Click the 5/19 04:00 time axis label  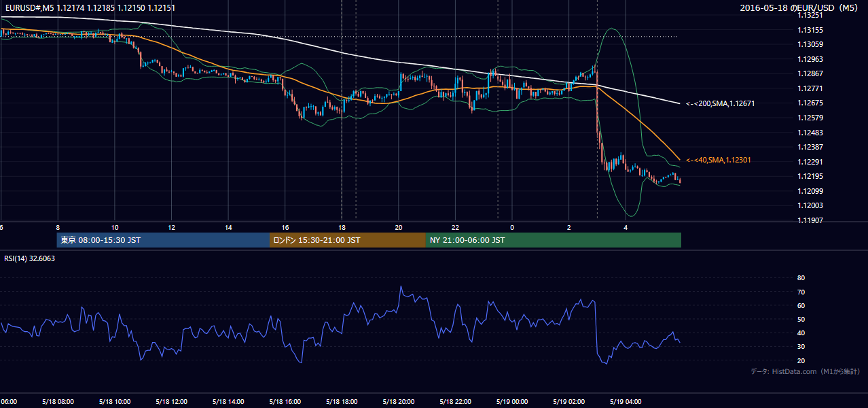(626, 401)
